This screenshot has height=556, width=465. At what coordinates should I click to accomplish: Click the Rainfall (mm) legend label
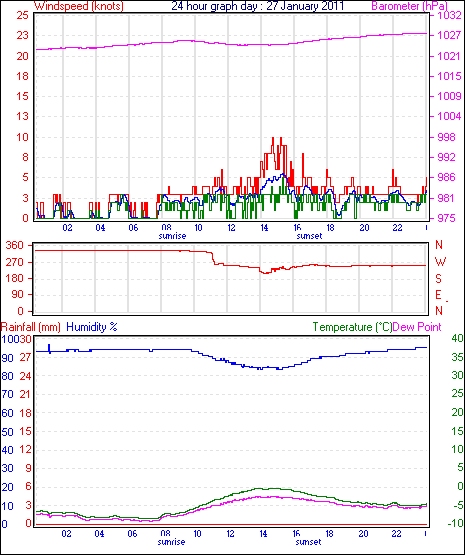(x=31, y=327)
